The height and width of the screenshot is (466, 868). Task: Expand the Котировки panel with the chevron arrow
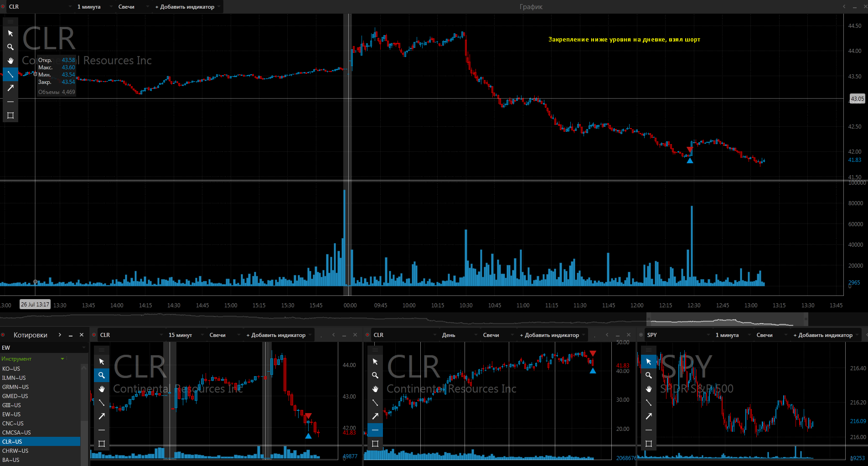[x=60, y=335]
